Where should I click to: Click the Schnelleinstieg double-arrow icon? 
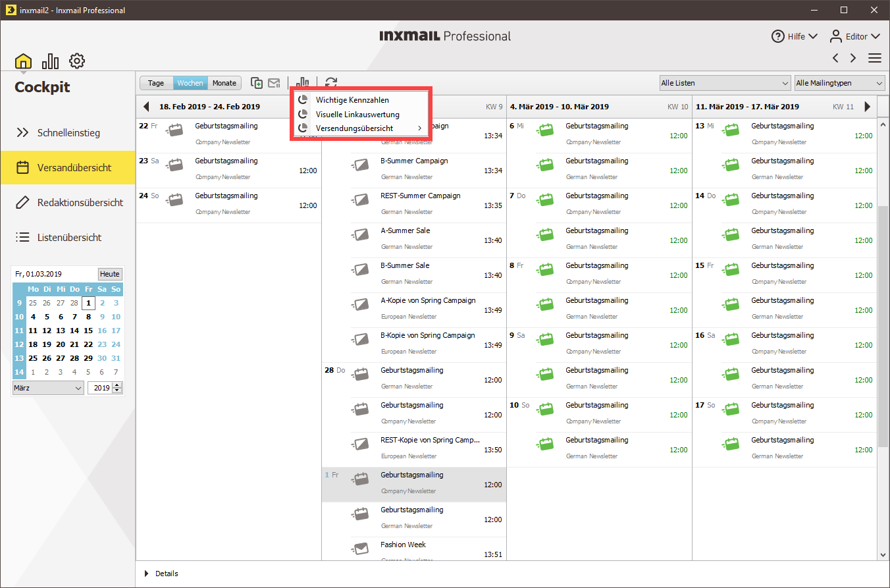(x=23, y=132)
